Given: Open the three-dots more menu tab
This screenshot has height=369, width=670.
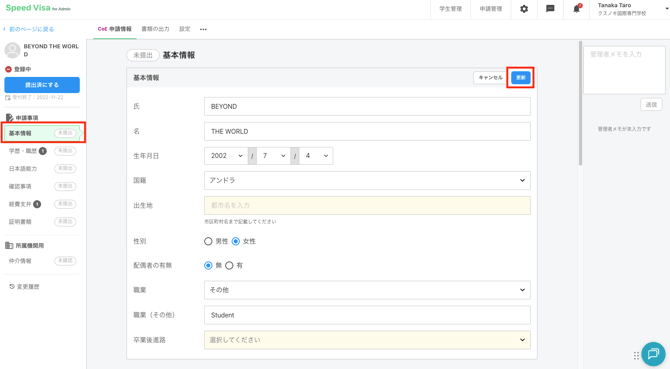Looking at the screenshot, I should (203, 29).
